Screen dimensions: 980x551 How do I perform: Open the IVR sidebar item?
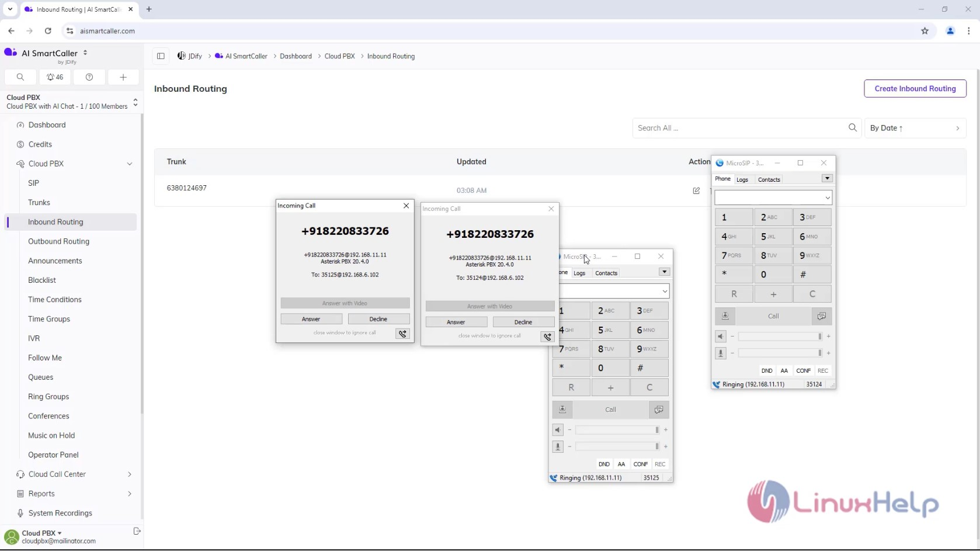coord(34,338)
